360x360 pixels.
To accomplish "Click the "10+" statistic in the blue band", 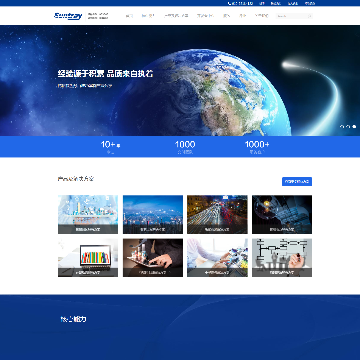I will tap(110, 145).
